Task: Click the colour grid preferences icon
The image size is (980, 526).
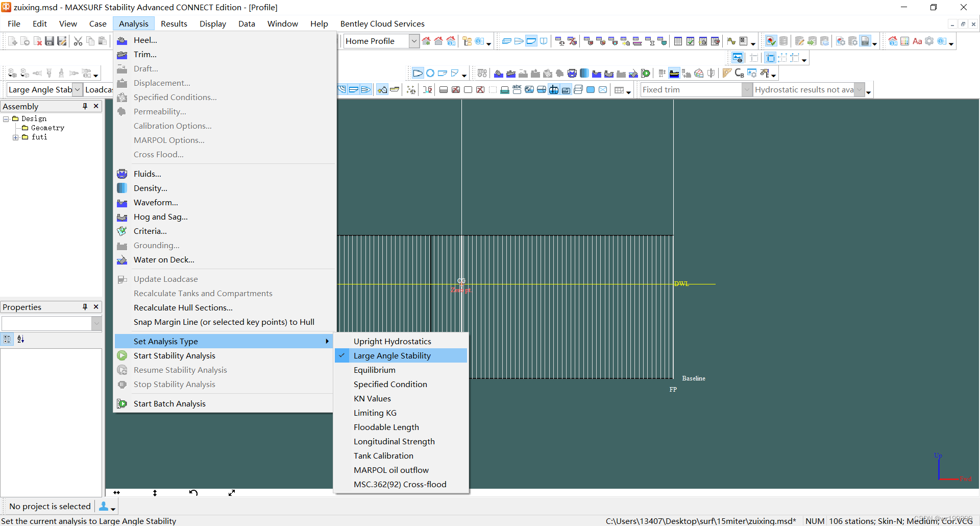Action: [905, 41]
